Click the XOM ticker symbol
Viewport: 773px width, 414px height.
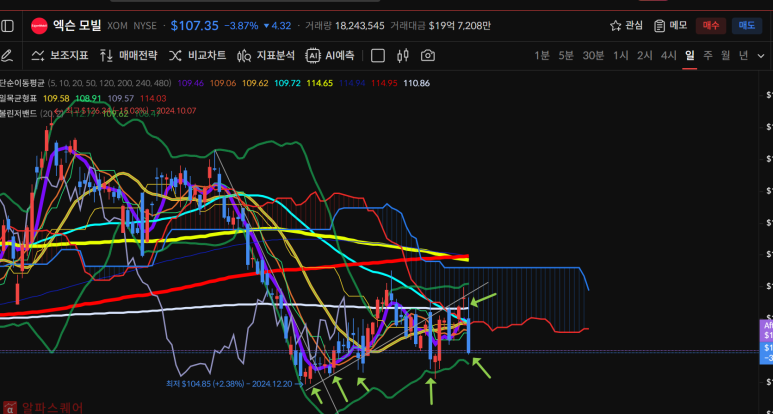tap(117, 26)
